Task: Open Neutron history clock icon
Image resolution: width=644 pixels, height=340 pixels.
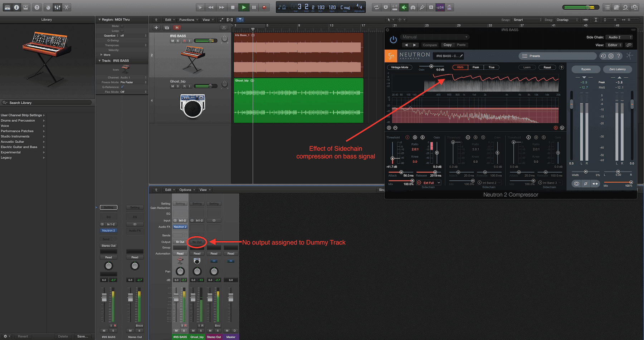Action: tap(603, 56)
